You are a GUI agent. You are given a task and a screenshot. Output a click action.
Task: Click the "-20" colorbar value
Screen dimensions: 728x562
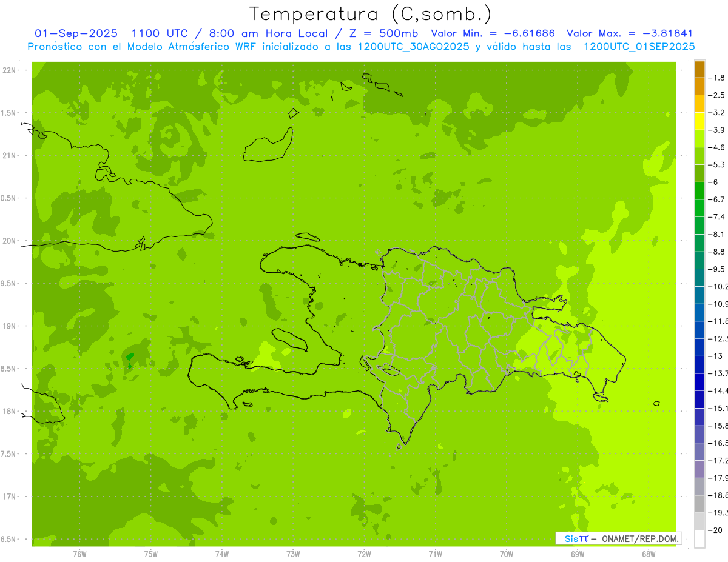(715, 530)
